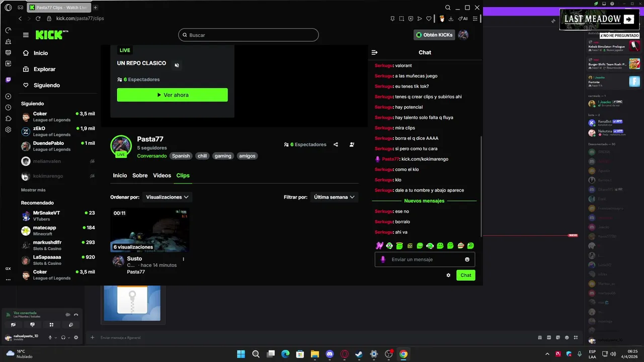Open the Opera sidebar settings gear
The image size is (644, 362).
[x=8, y=129]
